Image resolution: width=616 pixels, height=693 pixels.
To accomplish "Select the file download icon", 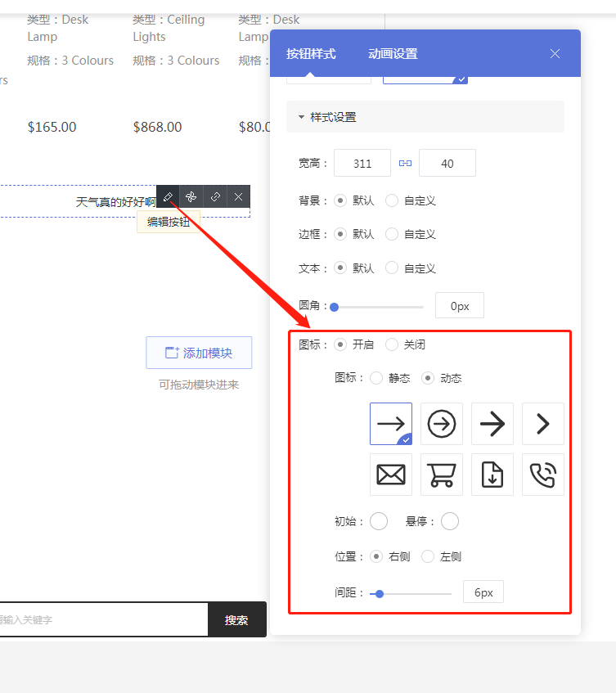I will [x=492, y=475].
